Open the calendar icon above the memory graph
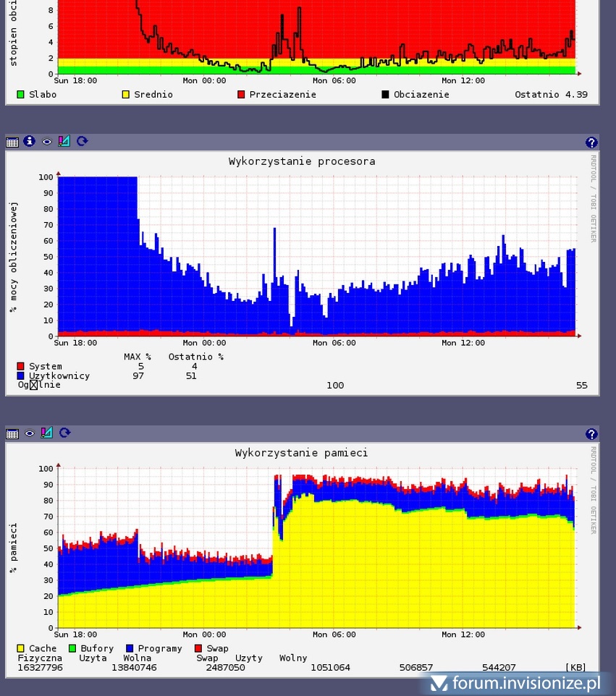This screenshot has height=696, width=616. click(x=12, y=433)
